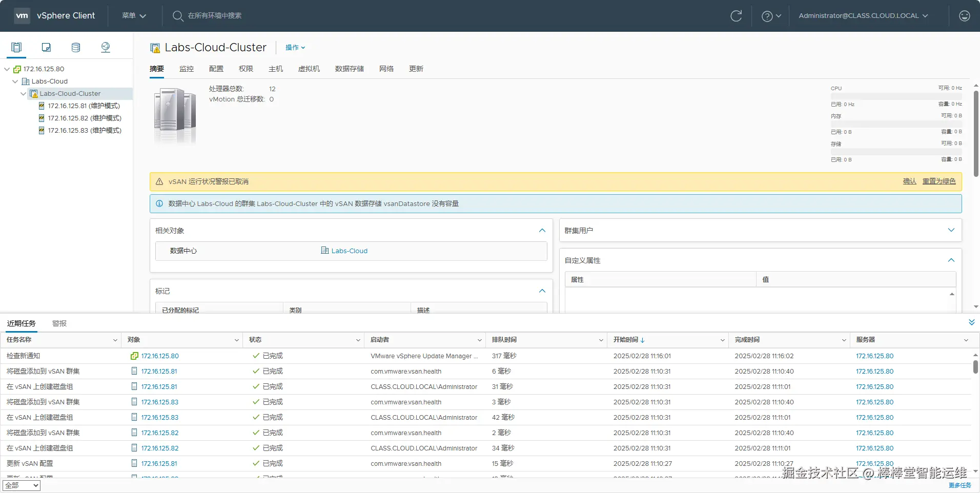Screen dimensions: 980x493
Task: Click the host icon for 172.16.125.83 in tree
Action: (x=42, y=130)
